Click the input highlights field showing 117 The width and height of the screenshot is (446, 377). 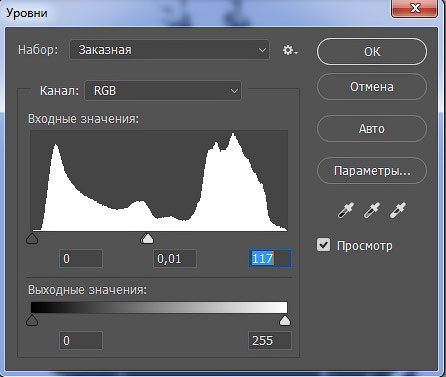coord(270,258)
